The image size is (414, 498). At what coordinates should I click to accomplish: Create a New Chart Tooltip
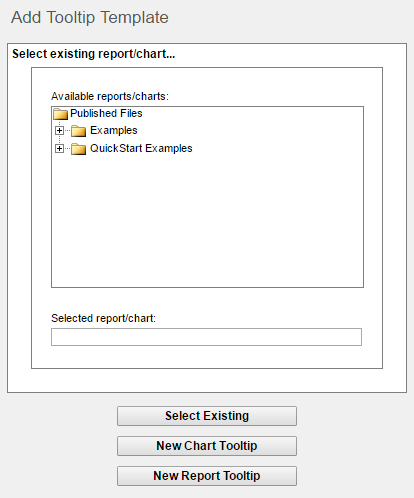(x=207, y=446)
